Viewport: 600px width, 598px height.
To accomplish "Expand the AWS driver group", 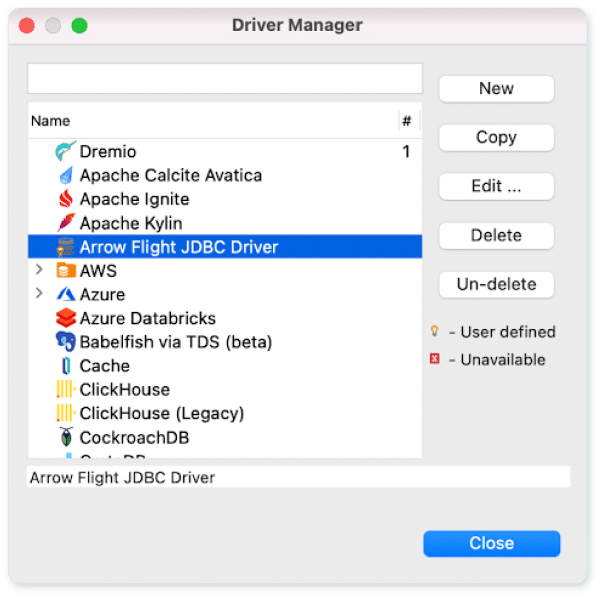I will [39, 271].
